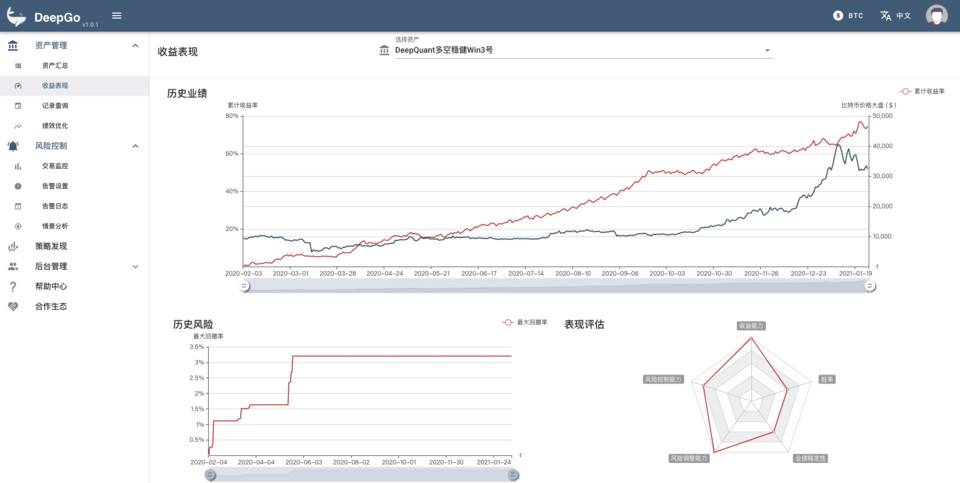Toggle 最大回撤率 legend series

pyautogui.click(x=525, y=322)
